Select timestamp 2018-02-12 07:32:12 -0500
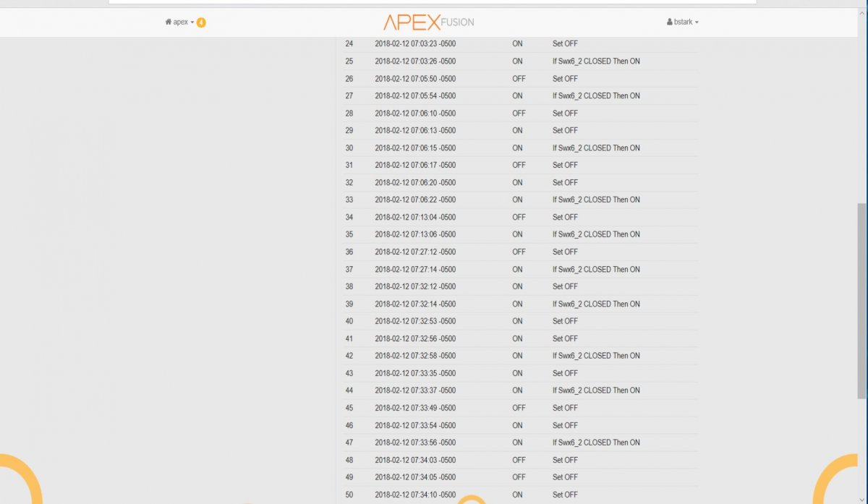Image resolution: width=868 pixels, height=504 pixels. (x=415, y=286)
